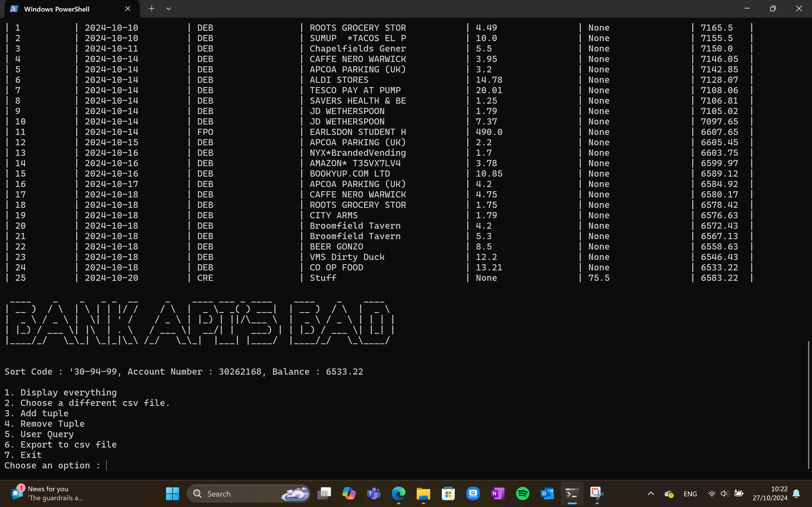The width and height of the screenshot is (812, 507).
Task: Launch Copilot from the taskbar
Action: [349, 493]
